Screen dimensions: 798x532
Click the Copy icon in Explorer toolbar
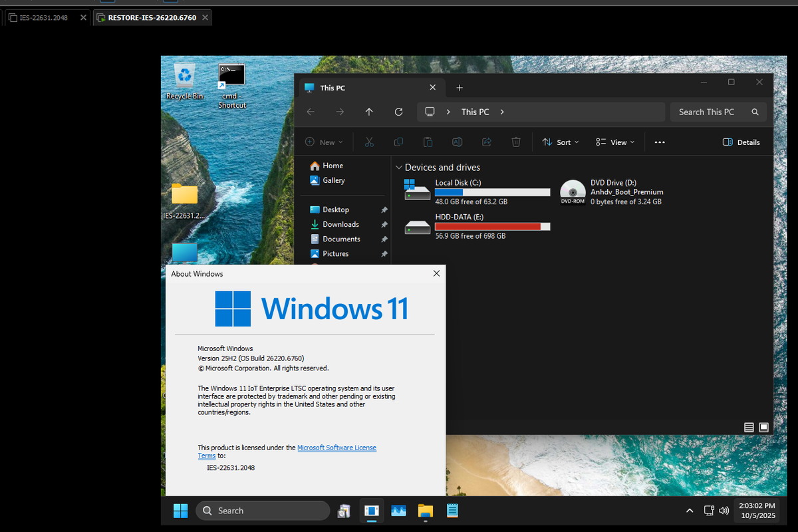[398, 142]
